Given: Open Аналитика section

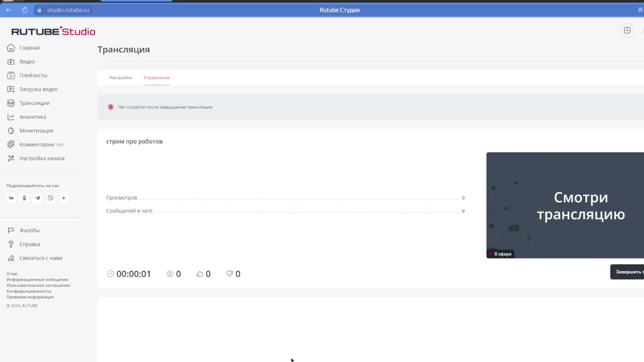Looking at the screenshot, I should coord(33,117).
